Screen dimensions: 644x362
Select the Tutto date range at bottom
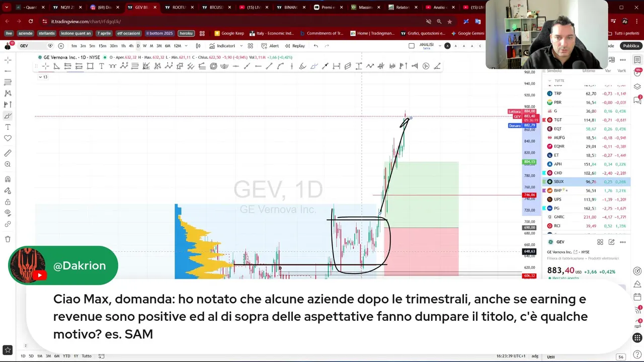[x=87, y=356]
